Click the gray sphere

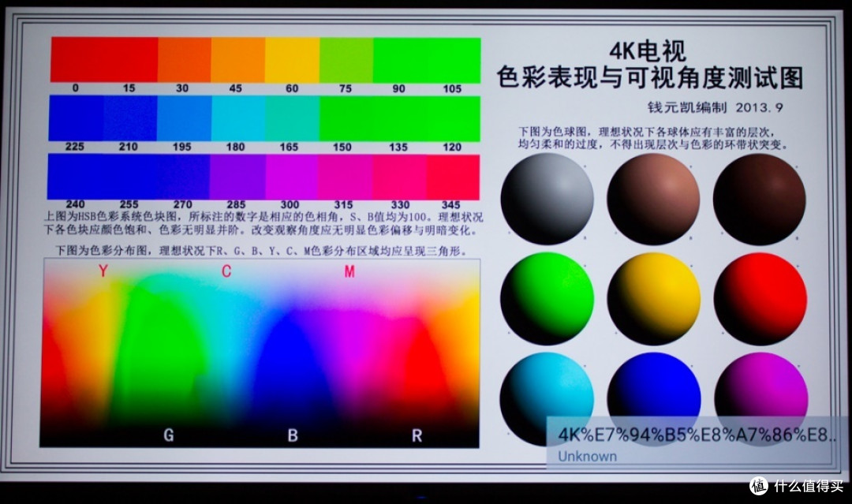click(547, 199)
